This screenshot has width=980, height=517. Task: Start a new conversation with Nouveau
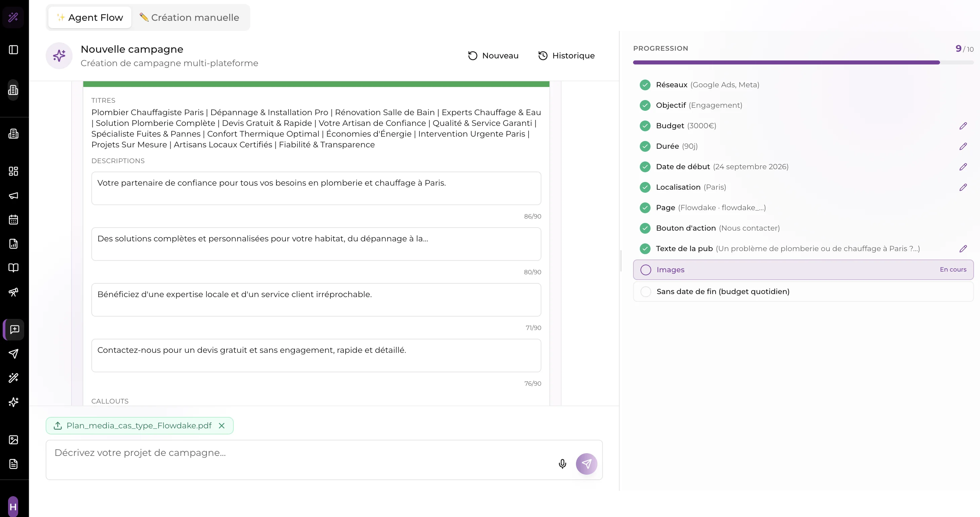pos(493,56)
